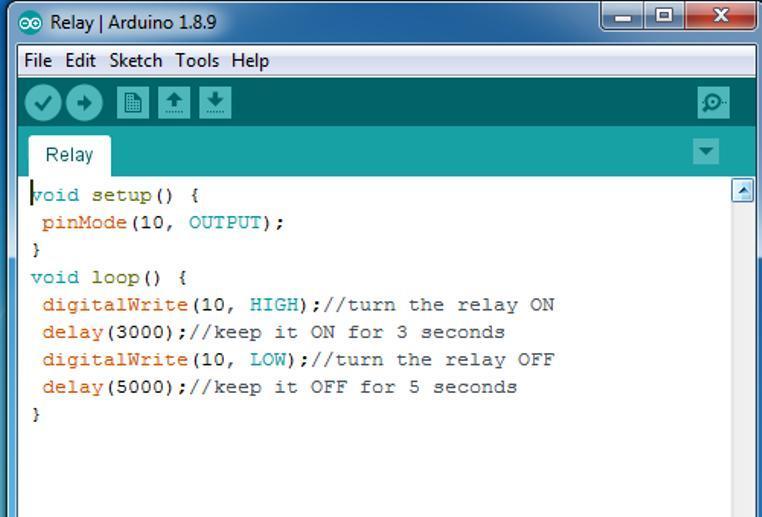Open the Sketch menu

(x=136, y=61)
